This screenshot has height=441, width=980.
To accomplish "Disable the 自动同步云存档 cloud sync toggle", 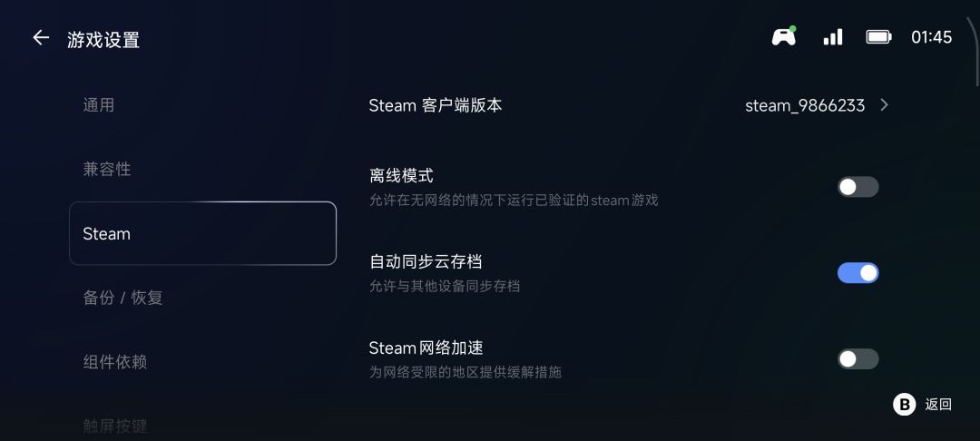I will (x=857, y=273).
